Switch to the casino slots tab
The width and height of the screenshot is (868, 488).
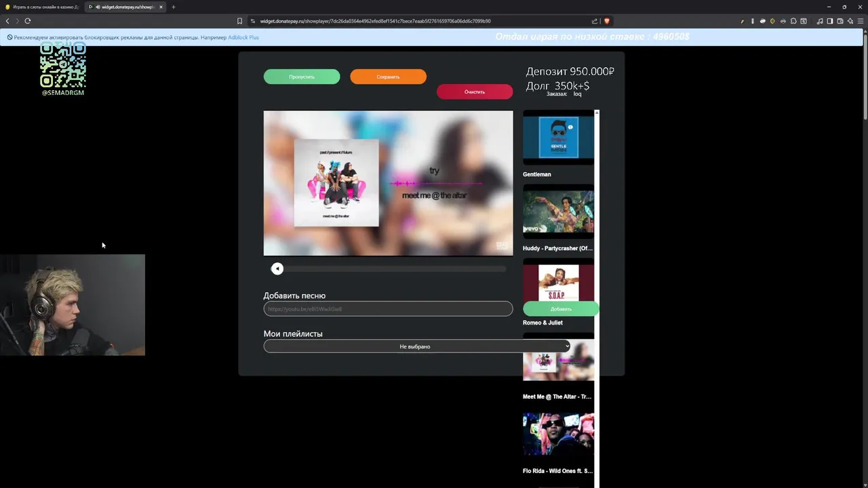pos(42,7)
